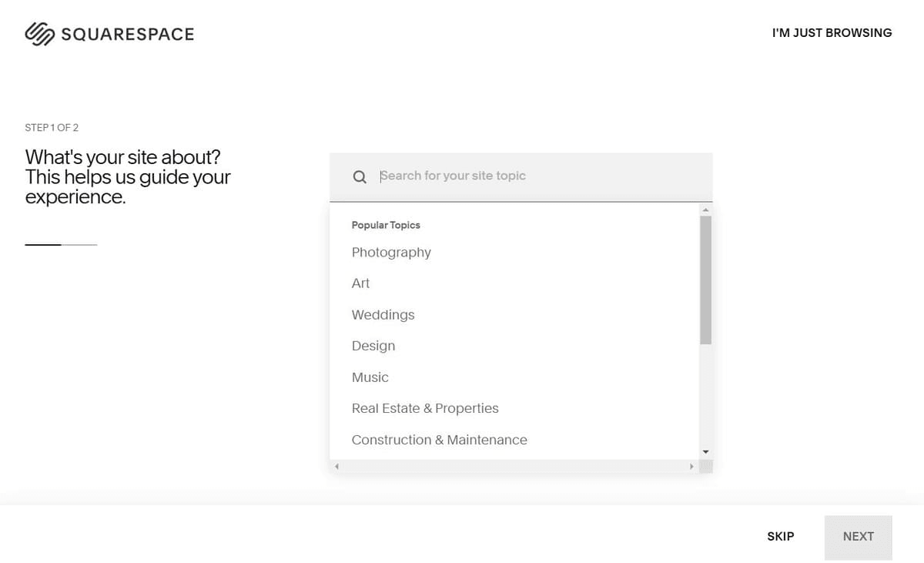Click the up arrow on the topic list scrollbar
This screenshot has height=563, width=924.
705,208
